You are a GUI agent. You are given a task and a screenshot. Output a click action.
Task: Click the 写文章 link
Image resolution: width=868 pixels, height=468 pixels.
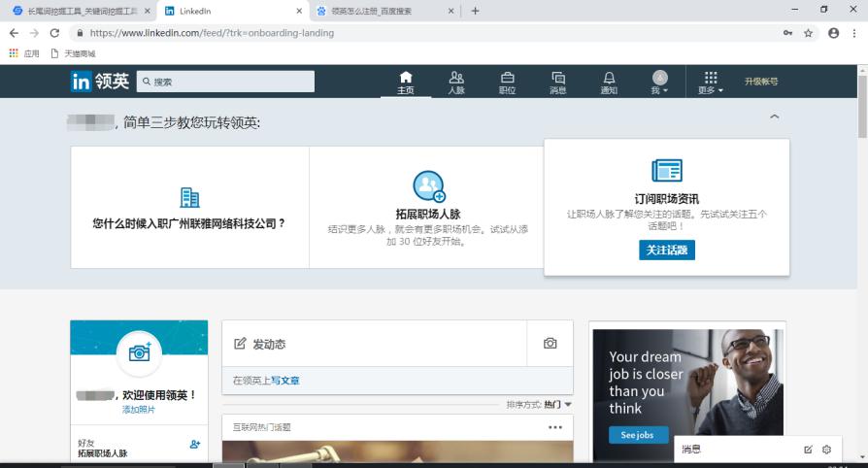coord(285,381)
